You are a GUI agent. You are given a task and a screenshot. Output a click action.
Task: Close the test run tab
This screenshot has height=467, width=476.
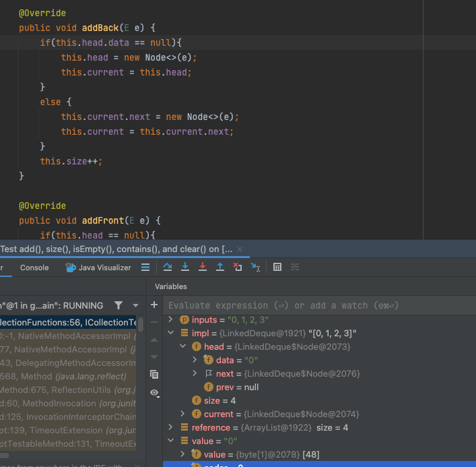point(240,249)
